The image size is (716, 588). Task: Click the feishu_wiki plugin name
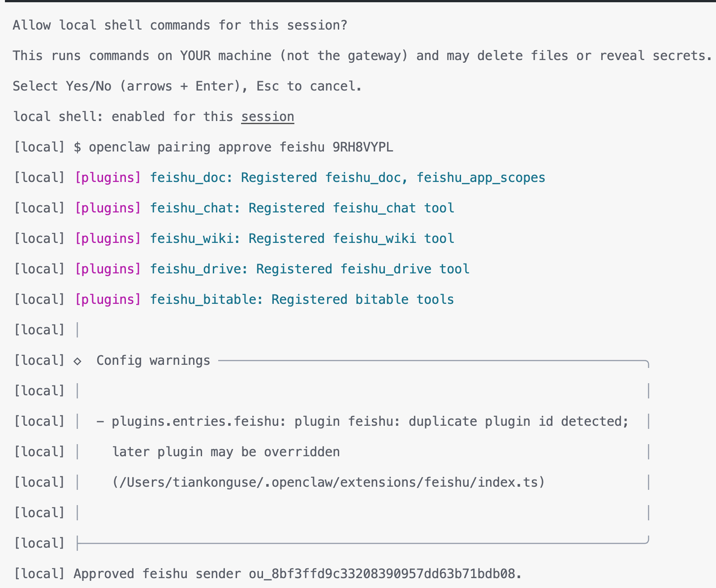(191, 239)
